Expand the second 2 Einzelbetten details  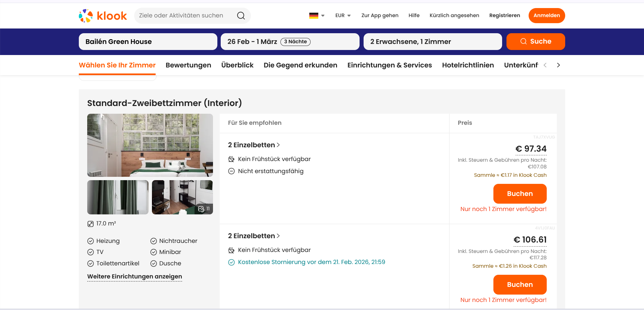click(x=254, y=236)
